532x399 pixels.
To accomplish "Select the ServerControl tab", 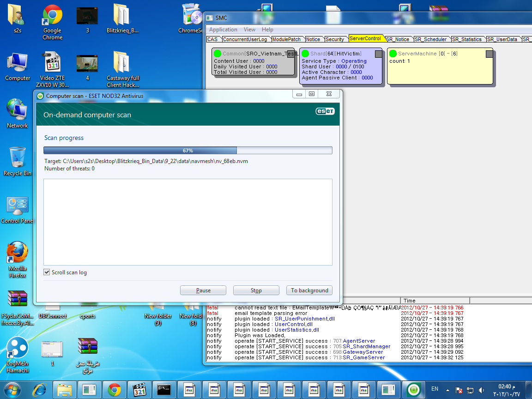I will [365, 38].
